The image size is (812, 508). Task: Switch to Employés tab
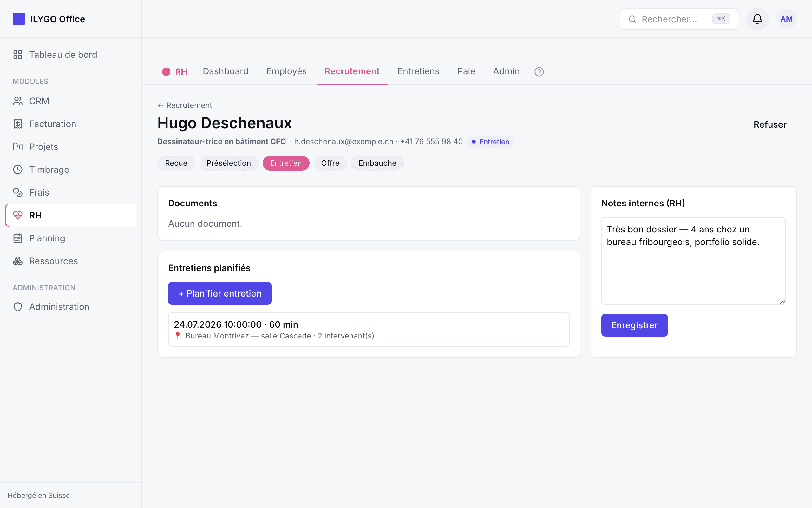(x=286, y=71)
